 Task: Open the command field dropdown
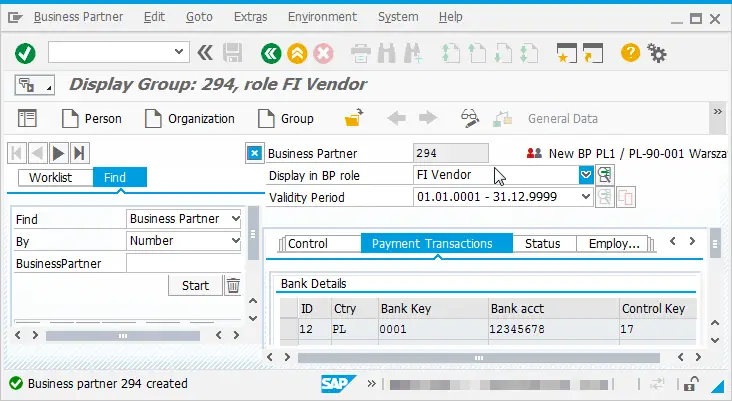pos(179,51)
